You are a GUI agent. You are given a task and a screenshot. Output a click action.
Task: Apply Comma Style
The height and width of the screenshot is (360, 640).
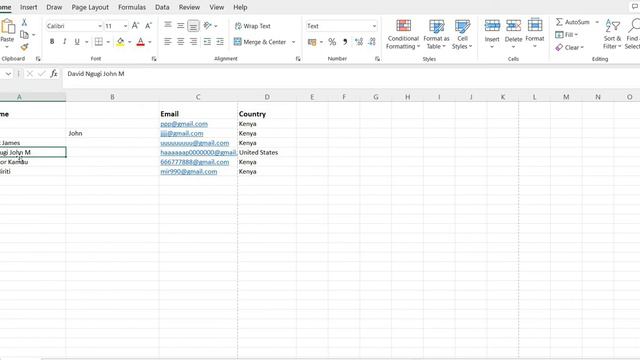pos(345,42)
